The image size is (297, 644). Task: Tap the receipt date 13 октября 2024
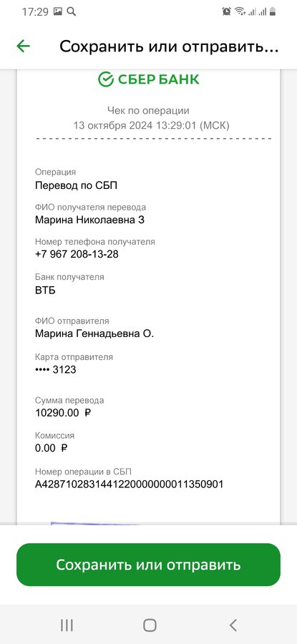click(x=113, y=125)
